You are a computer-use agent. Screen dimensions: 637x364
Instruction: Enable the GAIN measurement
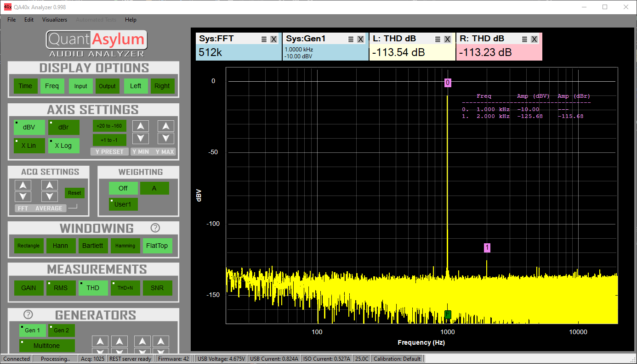[28, 288]
